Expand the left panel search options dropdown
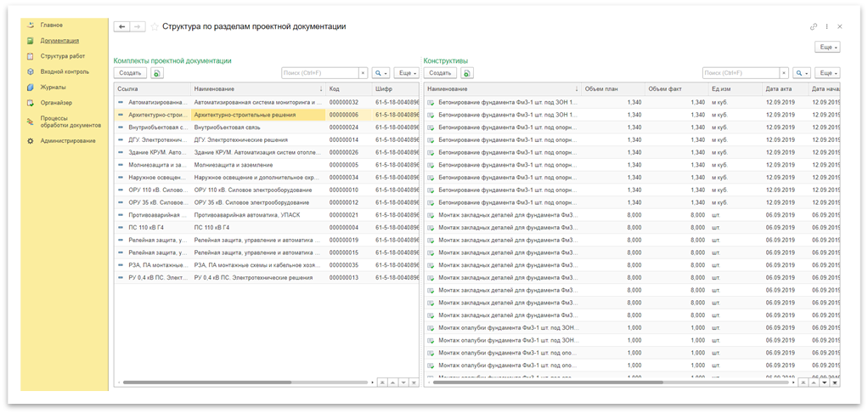 coord(380,74)
